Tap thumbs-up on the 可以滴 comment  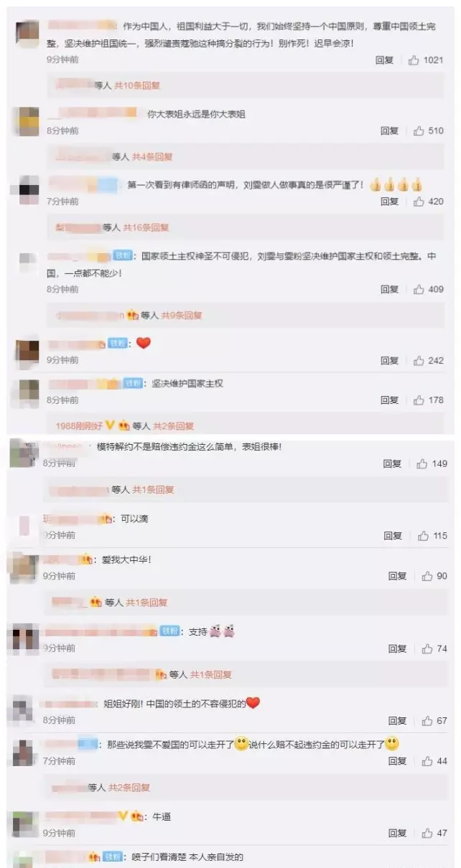pyautogui.click(x=423, y=535)
